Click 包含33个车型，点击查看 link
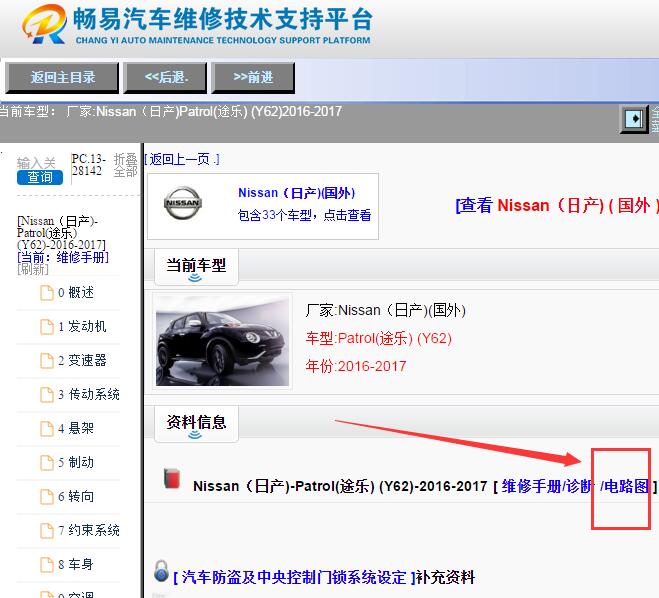The image size is (659, 598). (x=304, y=215)
